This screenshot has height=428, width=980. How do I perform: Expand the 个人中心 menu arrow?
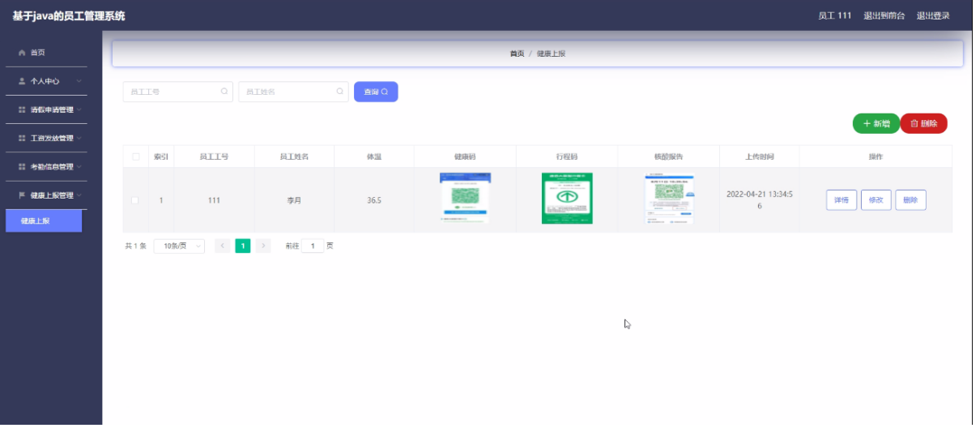[x=79, y=81]
